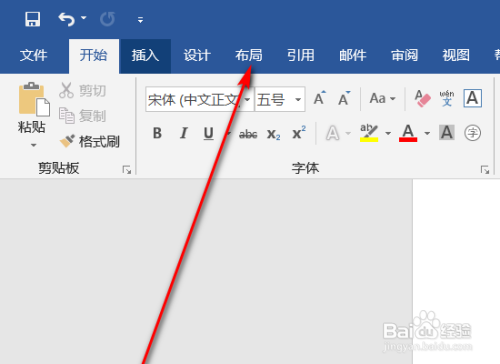Screen dimensions: 500x364
Task: Switch to the 引用 (References) tab
Action: coord(301,55)
